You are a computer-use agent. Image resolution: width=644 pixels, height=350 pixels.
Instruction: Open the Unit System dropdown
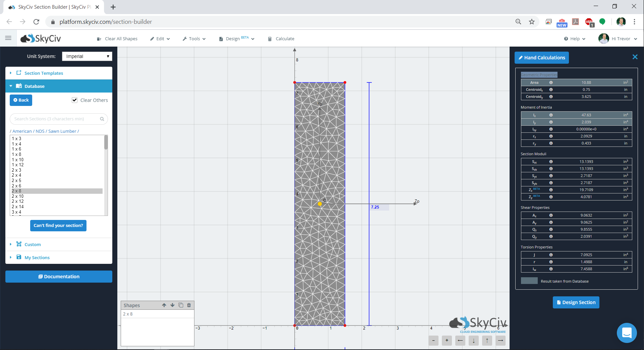(x=87, y=56)
